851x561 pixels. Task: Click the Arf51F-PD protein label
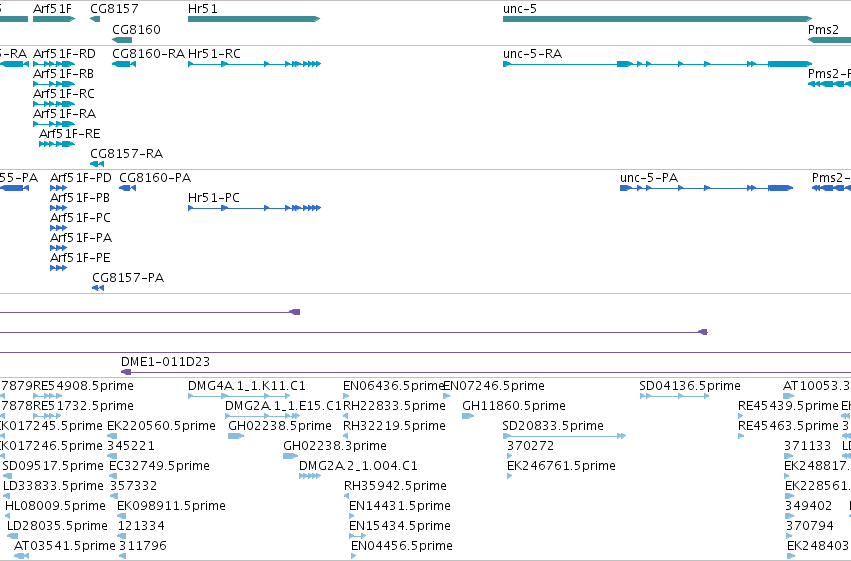coord(80,178)
